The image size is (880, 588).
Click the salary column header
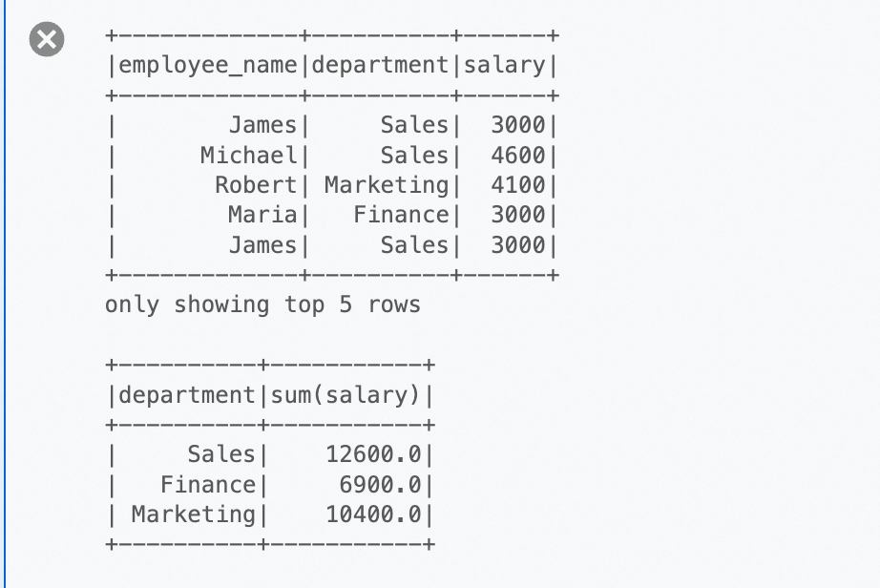click(x=504, y=66)
